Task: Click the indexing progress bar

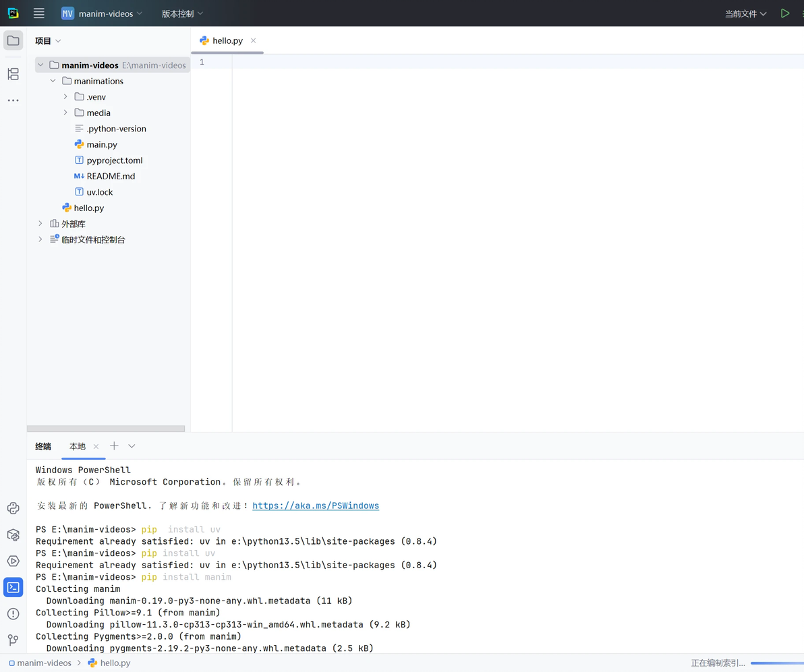Action: tap(777, 663)
